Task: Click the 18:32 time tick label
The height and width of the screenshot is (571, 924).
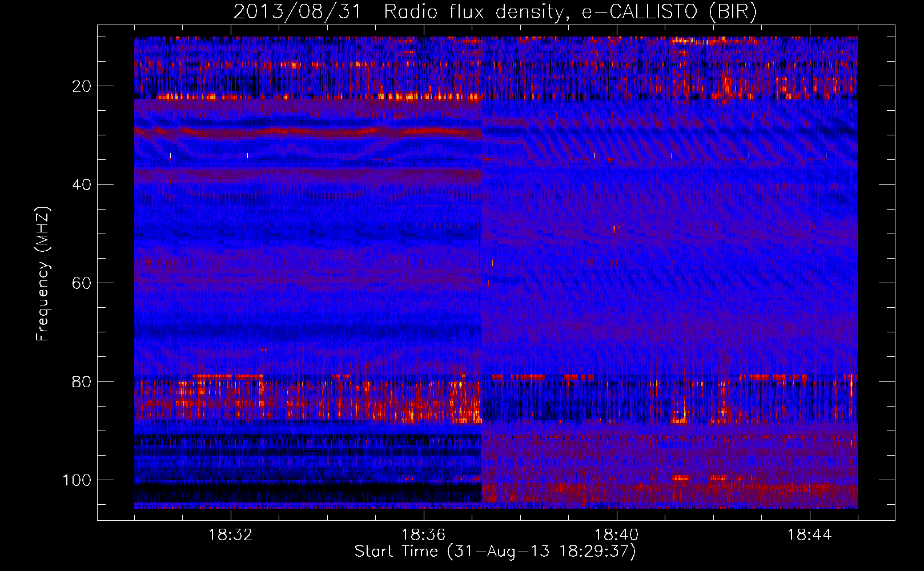Action: [231, 535]
